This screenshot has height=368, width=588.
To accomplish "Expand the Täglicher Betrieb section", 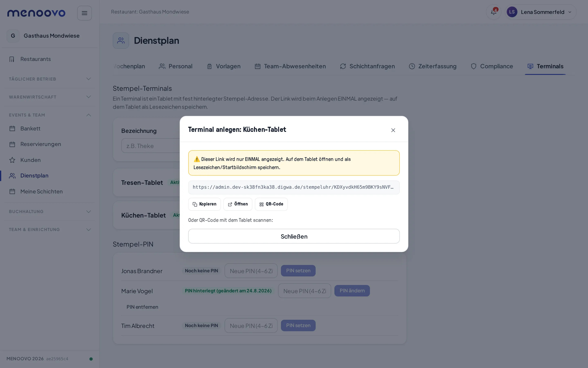I will 50,79.
